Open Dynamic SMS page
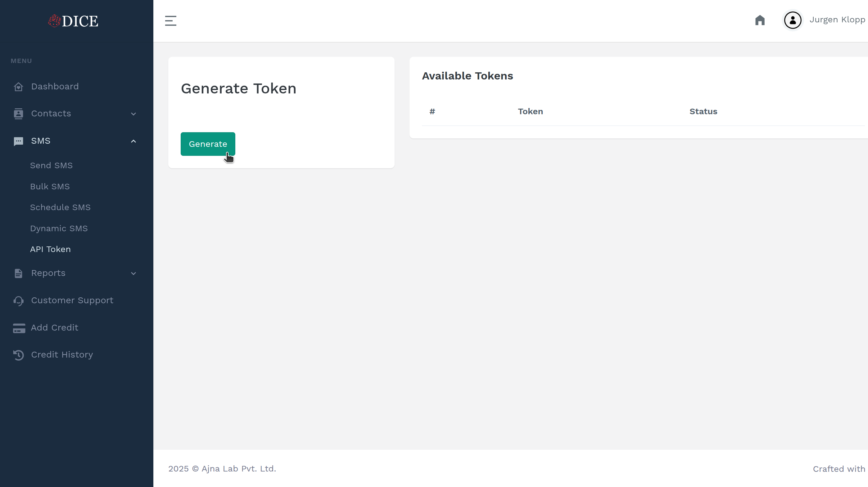Viewport: 868px width, 487px height. tap(59, 228)
